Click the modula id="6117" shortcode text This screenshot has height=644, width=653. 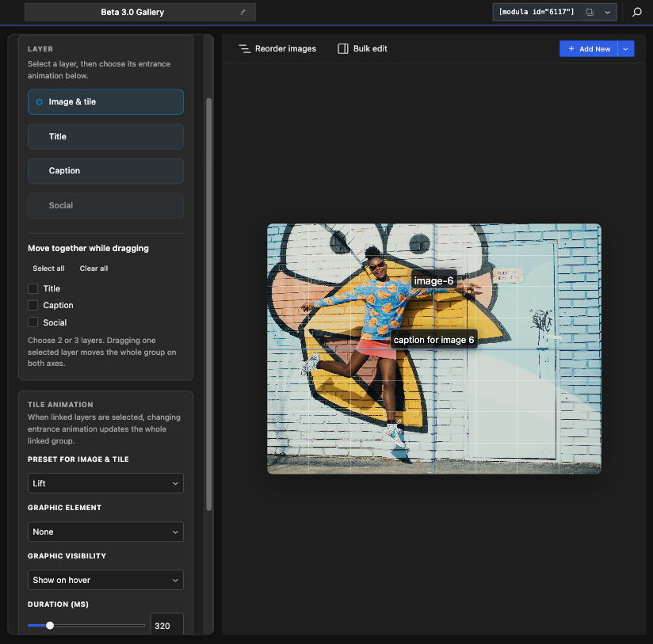coord(537,12)
